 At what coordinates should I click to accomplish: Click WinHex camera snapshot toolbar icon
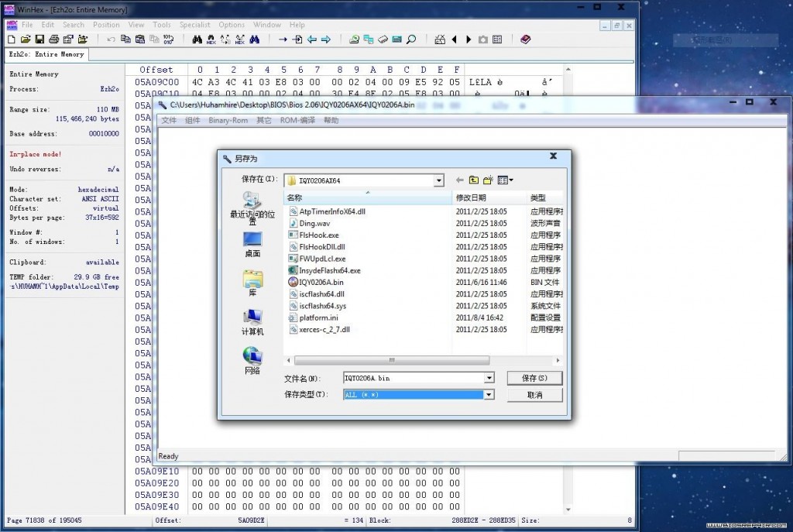pos(483,39)
